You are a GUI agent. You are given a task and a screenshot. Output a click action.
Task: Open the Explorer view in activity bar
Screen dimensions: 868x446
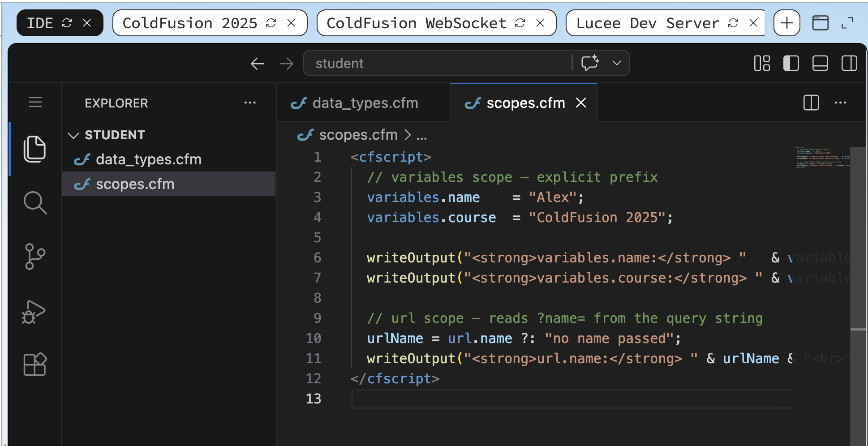35,149
